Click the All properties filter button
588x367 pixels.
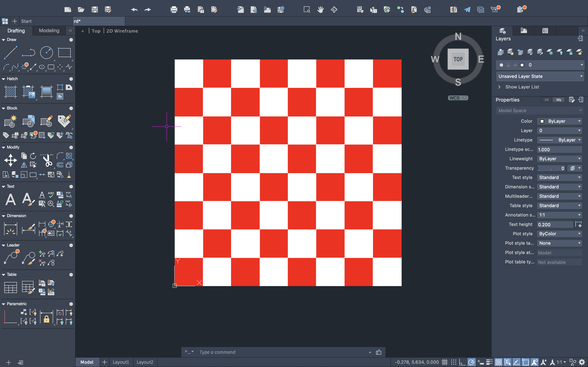coord(546,100)
